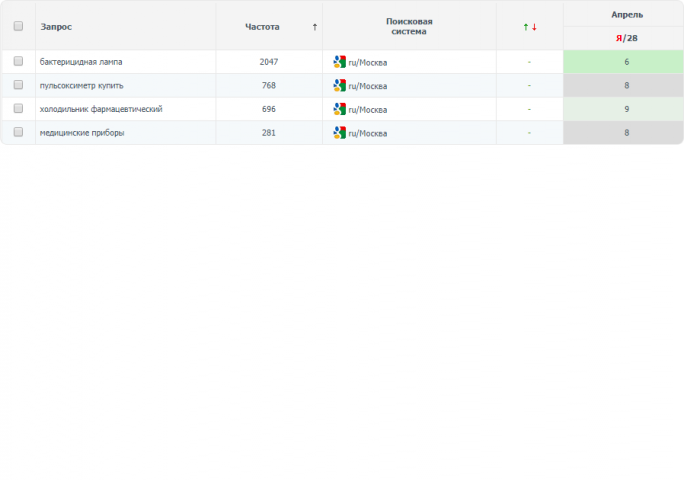Check the box for медицинские приборы

[x=18, y=132]
